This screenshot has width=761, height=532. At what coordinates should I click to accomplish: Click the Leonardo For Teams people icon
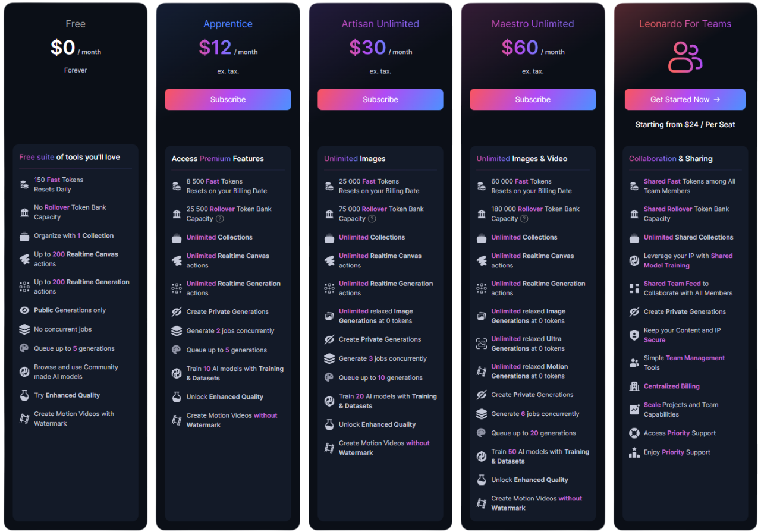685,57
